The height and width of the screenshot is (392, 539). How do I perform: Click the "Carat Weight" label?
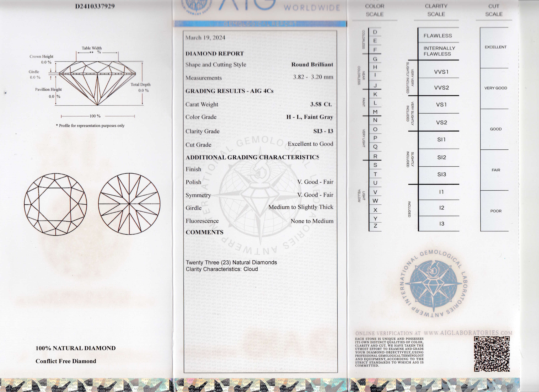[202, 104]
